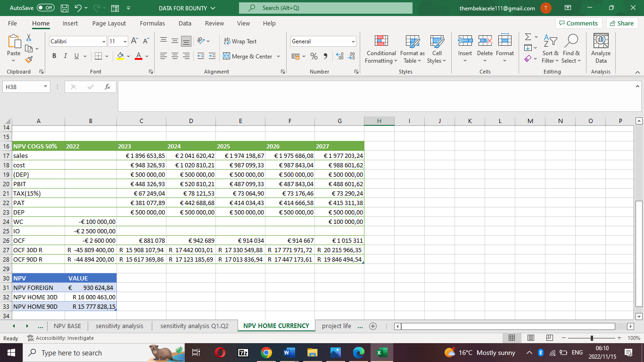Open the File menu

click(x=12, y=23)
